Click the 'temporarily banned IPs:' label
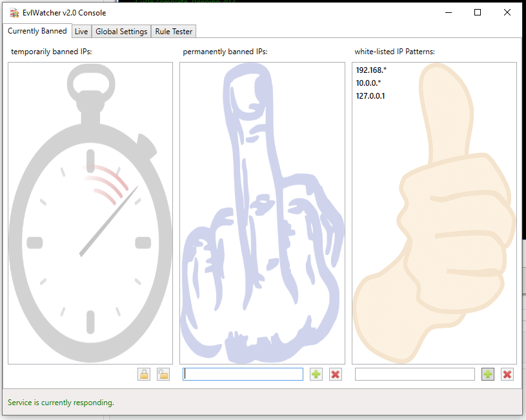526x420 pixels. [52, 52]
